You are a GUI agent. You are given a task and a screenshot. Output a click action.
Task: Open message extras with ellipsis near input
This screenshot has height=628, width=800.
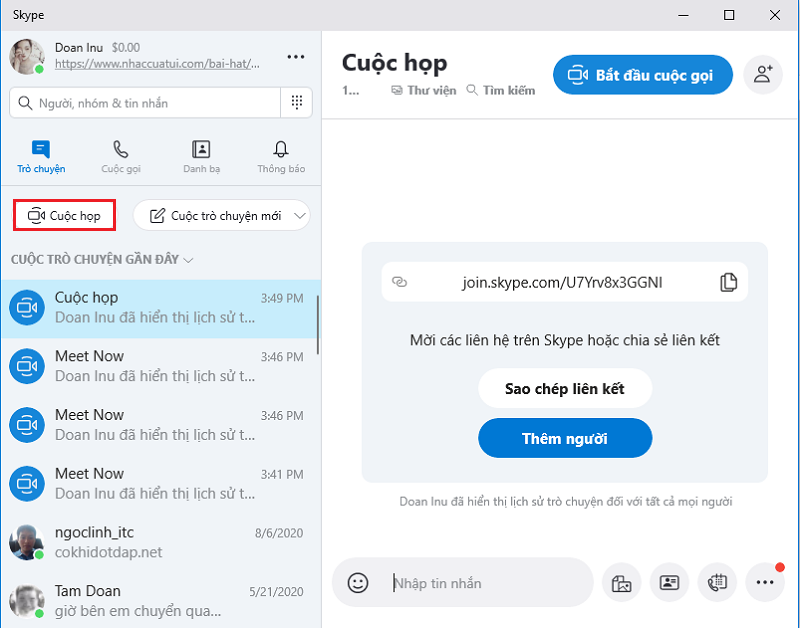click(765, 583)
